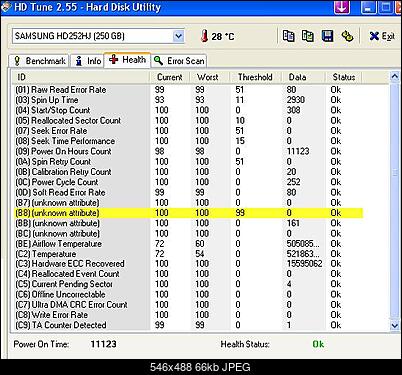
Task: Click the copy screenshot to clipboard icon
Action: coord(307,36)
